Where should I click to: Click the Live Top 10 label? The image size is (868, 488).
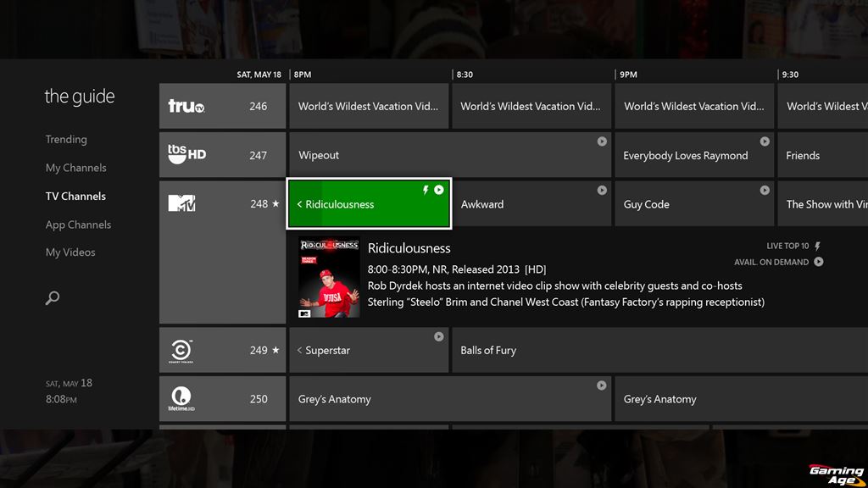pyautogui.click(x=787, y=246)
